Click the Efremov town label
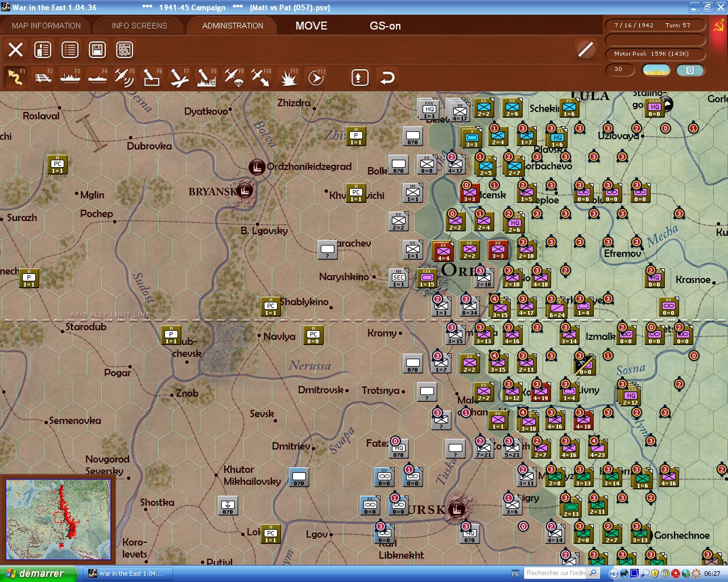This screenshot has width=728, height=582. [x=622, y=253]
